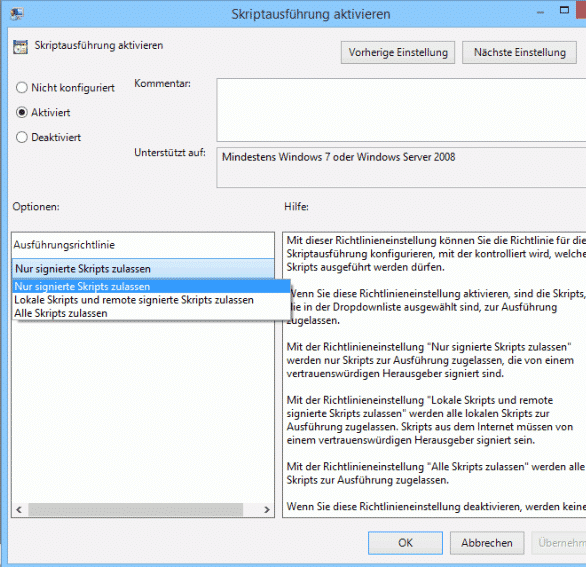Choose Lokale Skripts und remote signierte Skripts
Screen dimensions: 586x568
click(x=151, y=300)
